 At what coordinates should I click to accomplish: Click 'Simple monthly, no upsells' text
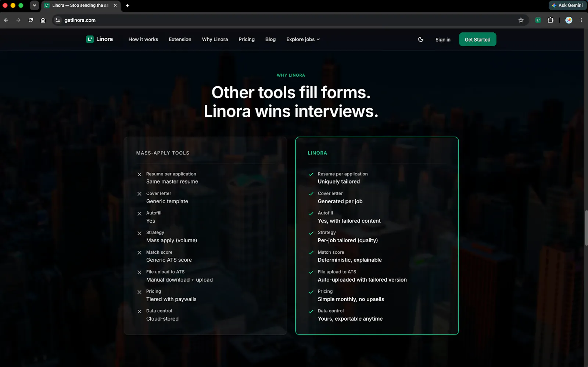tap(351, 299)
